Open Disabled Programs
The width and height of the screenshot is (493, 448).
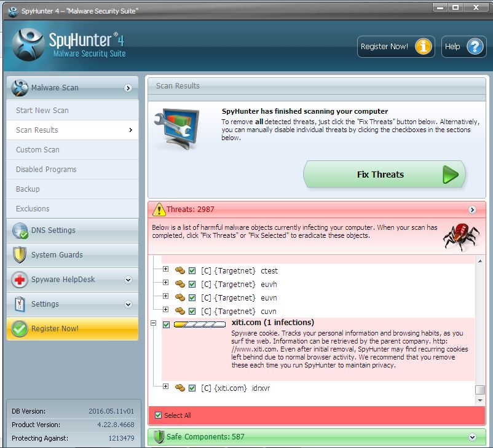tap(73, 170)
